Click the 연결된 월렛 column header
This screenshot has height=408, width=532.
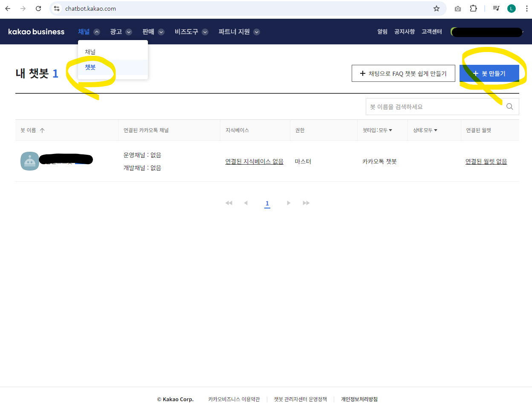tap(479, 130)
